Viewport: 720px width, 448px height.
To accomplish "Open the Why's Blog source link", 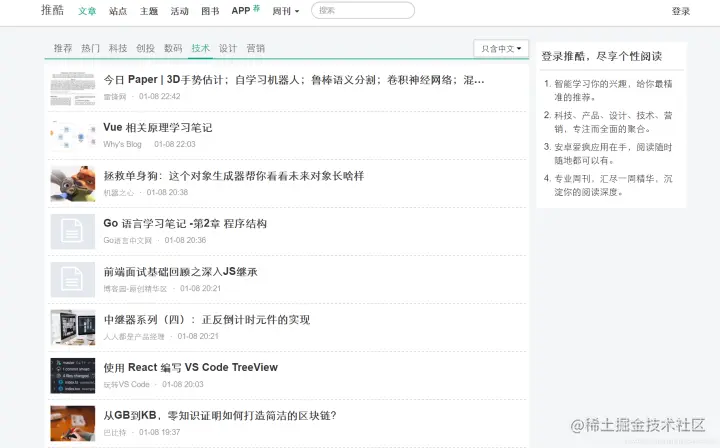I will (x=122, y=144).
